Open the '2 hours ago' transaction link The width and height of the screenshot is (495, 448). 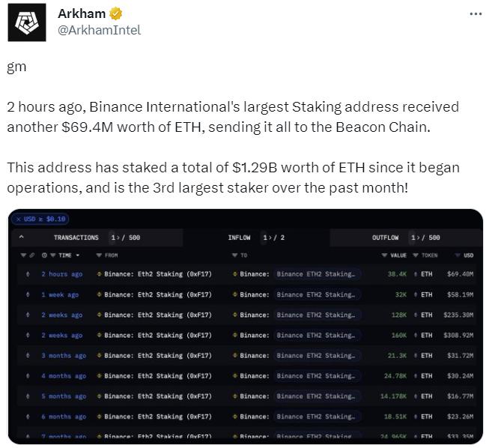tap(61, 274)
